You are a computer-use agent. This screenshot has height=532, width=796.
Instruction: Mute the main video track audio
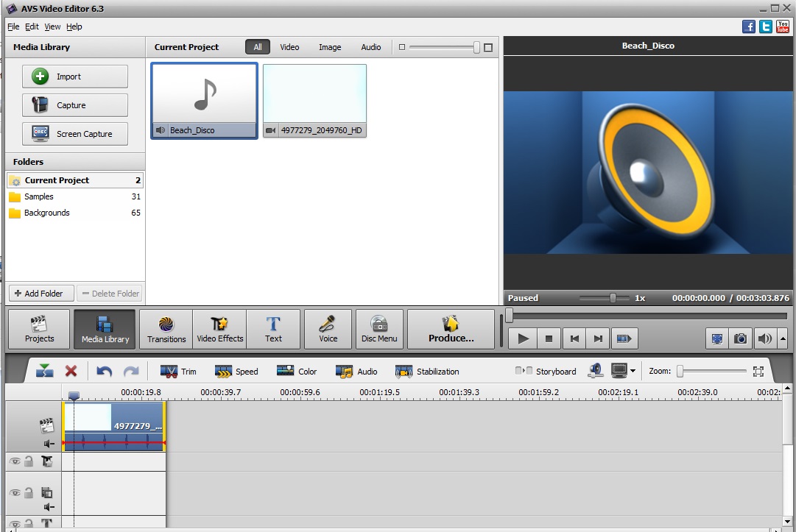click(49, 443)
